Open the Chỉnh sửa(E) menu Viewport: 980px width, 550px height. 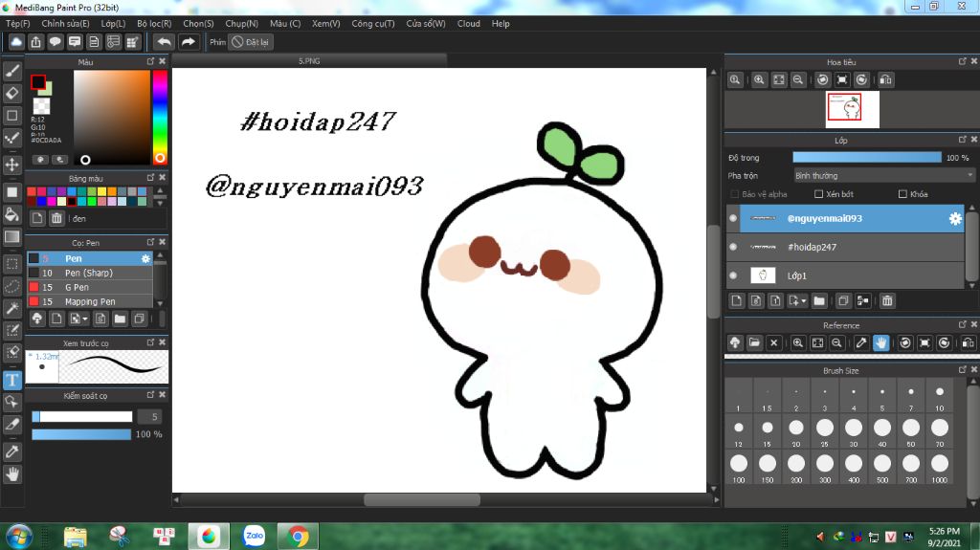click(66, 23)
